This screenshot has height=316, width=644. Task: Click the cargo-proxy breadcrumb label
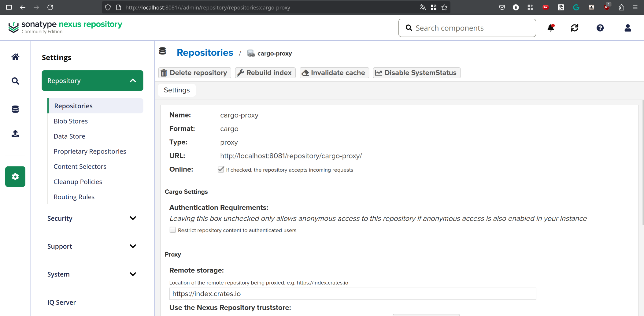tap(275, 54)
